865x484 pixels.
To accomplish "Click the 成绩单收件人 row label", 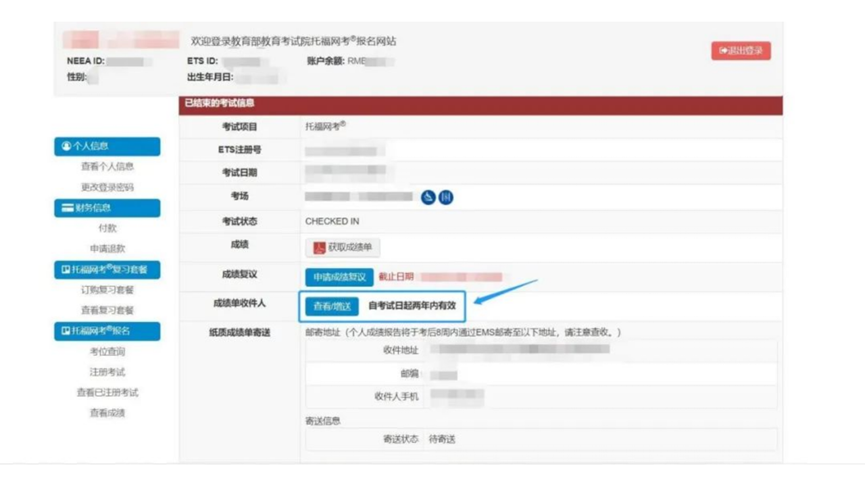I will (x=239, y=303).
